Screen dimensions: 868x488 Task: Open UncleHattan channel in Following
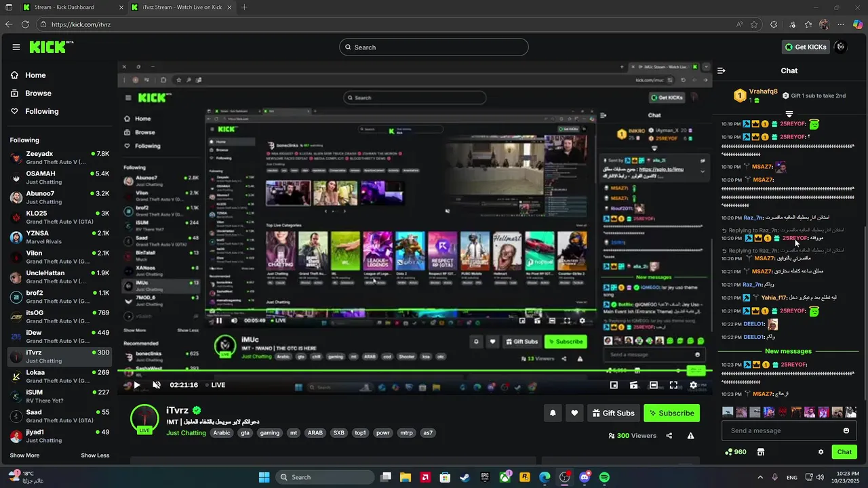60,277
